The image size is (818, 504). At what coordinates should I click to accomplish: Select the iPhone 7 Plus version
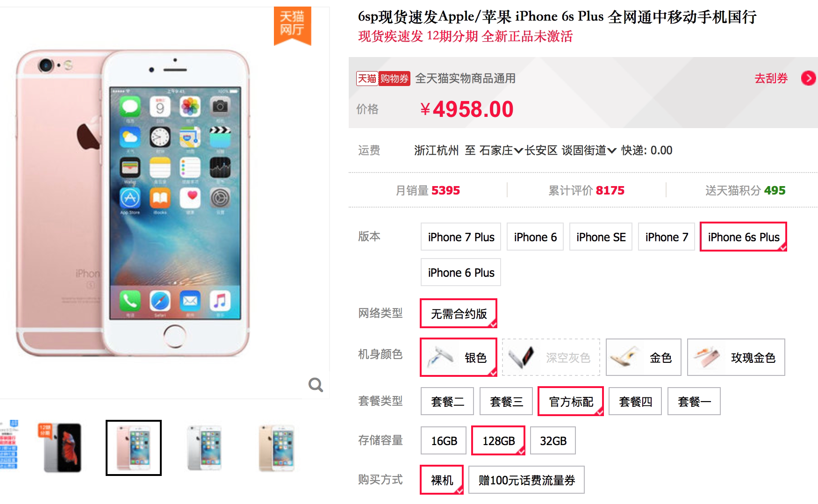[x=461, y=237]
